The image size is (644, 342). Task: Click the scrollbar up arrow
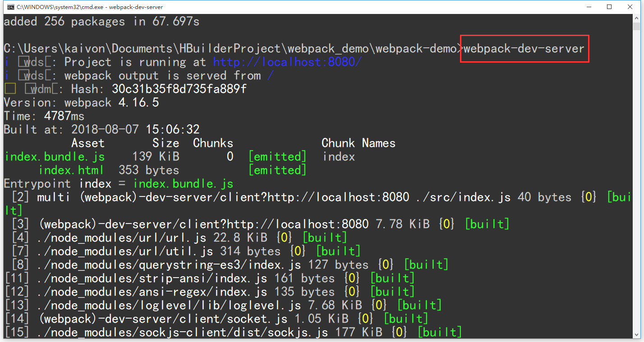click(636, 18)
